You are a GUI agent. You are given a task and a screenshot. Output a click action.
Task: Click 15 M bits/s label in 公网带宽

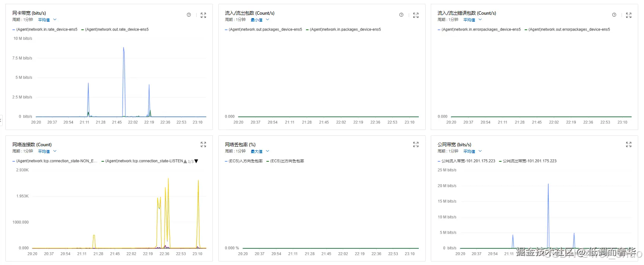[x=447, y=201]
